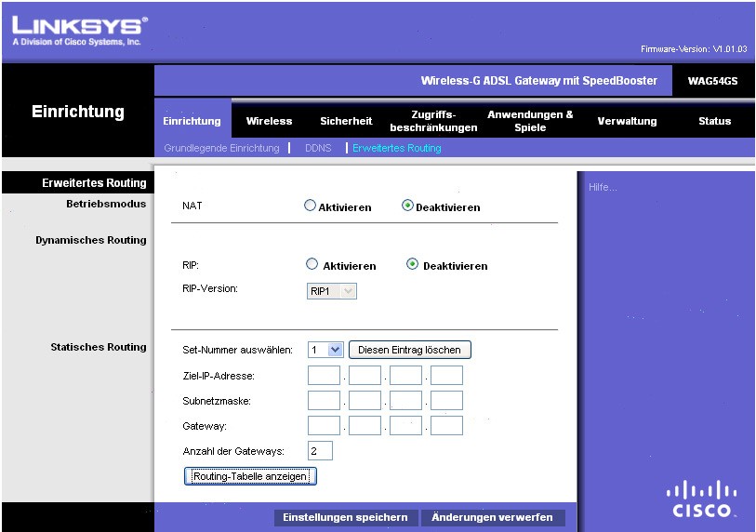Enable NAT with Aktivieren radio button
756x532 pixels.
(311, 206)
